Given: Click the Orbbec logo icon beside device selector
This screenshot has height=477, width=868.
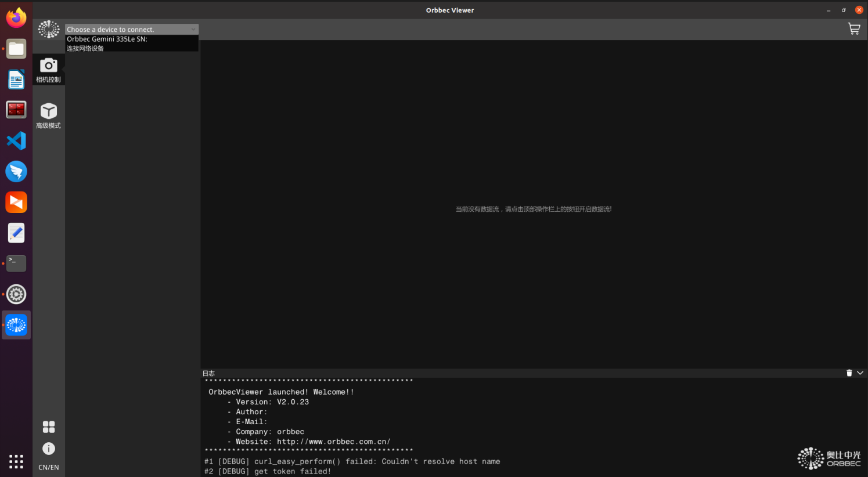Looking at the screenshot, I should [x=49, y=29].
